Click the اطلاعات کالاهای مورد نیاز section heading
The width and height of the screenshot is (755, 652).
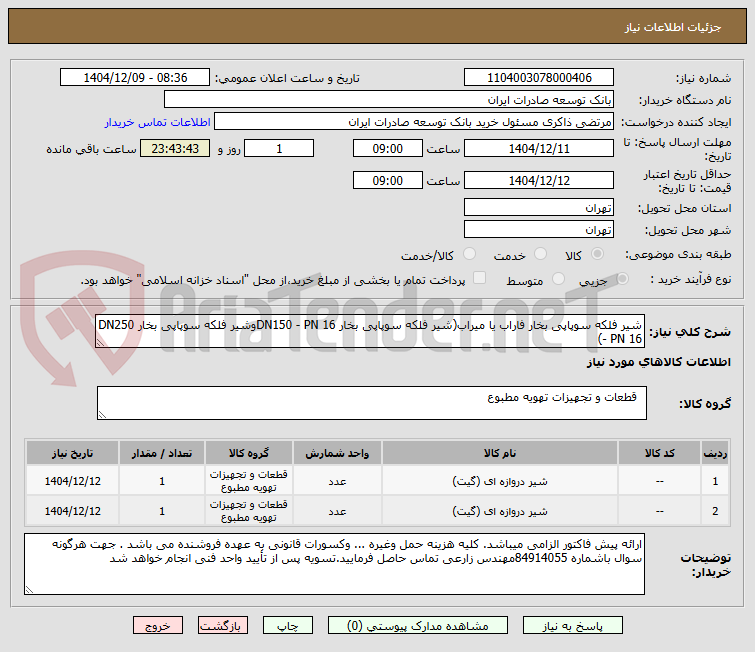click(x=659, y=362)
